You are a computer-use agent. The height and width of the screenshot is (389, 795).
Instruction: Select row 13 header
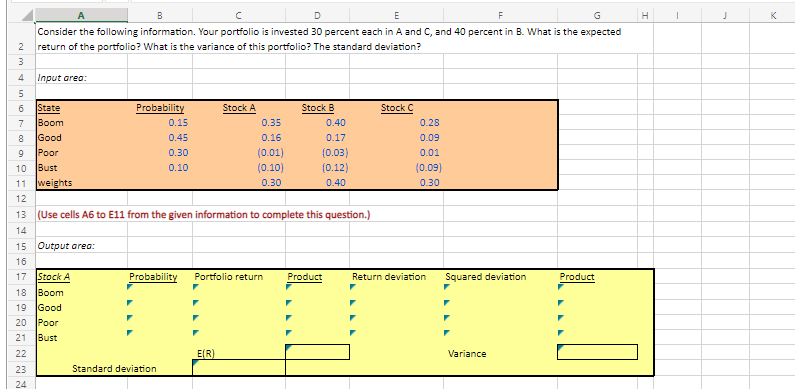coord(21,215)
